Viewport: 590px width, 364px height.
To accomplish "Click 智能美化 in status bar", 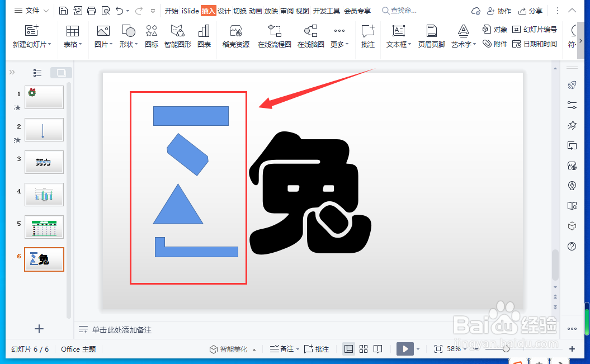I will coord(229,349).
